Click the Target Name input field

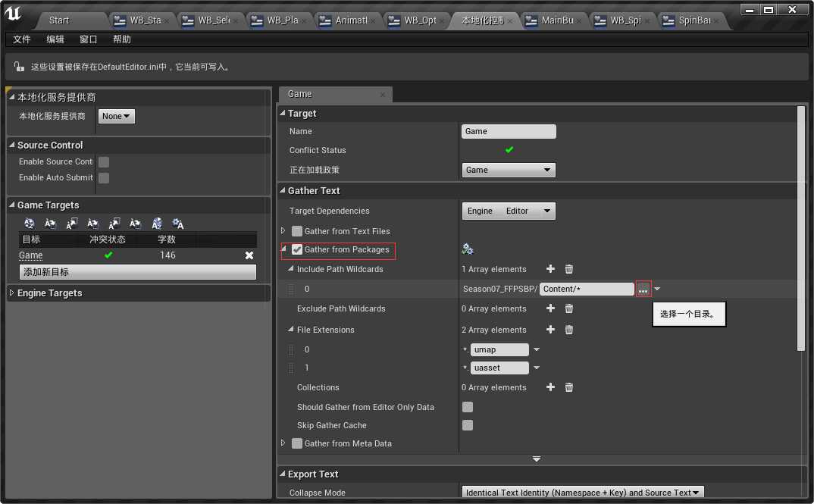click(x=509, y=131)
